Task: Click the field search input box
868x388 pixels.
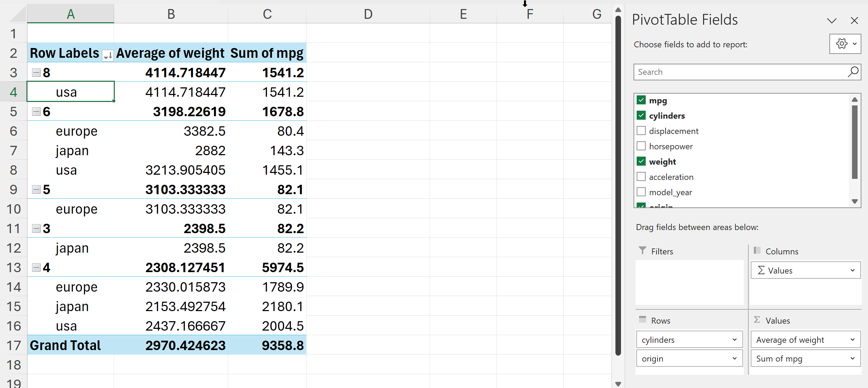Action: [738, 72]
